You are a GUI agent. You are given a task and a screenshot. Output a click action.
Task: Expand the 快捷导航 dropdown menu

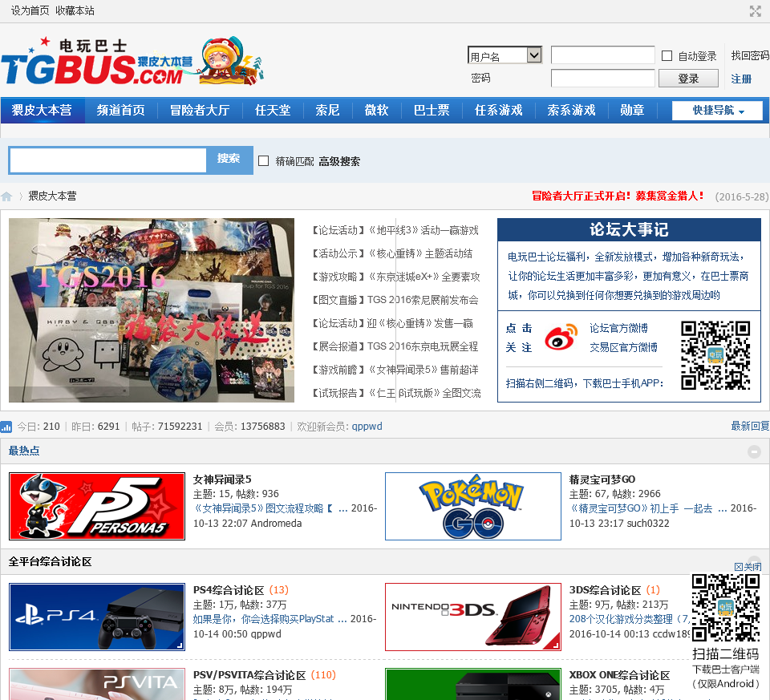tap(717, 111)
